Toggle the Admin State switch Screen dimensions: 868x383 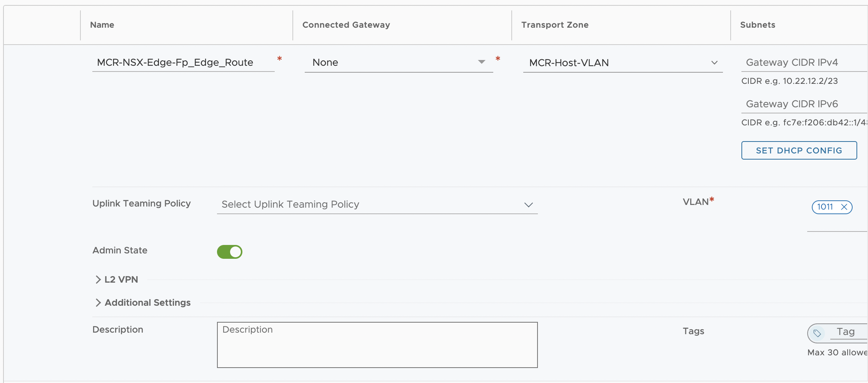pyautogui.click(x=230, y=252)
